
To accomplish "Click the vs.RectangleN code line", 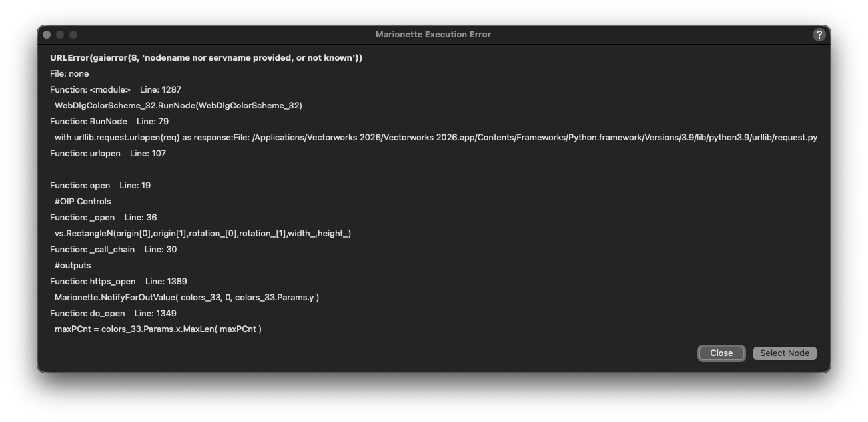I will pyautogui.click(x=203, y=234).
